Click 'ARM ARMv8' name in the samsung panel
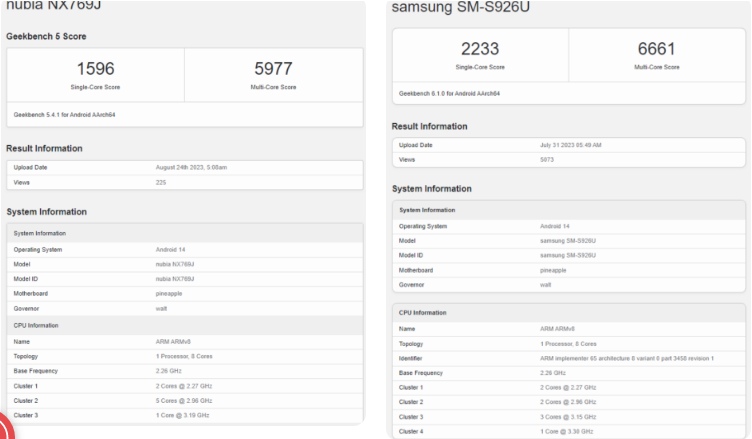Image resolution: width=752 pixels, height=439 pixels. point(557,329)
